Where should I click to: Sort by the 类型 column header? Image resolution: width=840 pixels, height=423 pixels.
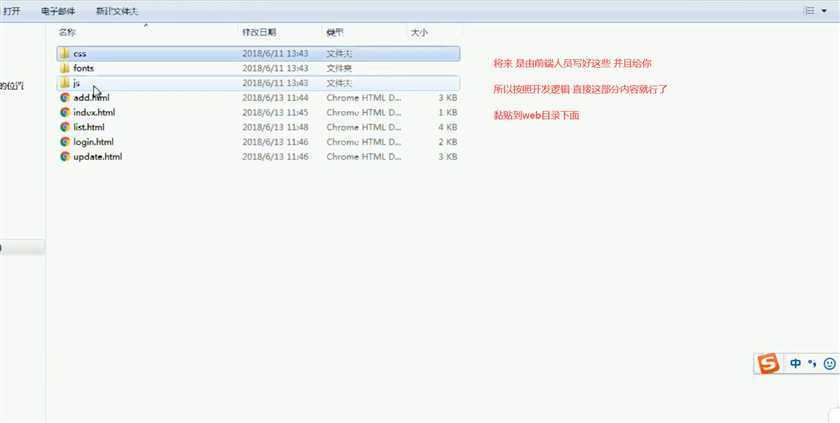point(335,33)
